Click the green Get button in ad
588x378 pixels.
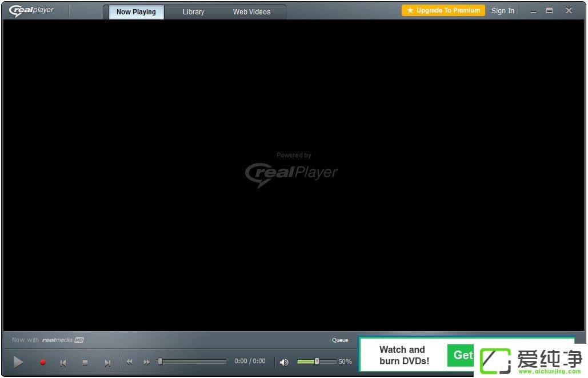point(462,355)
